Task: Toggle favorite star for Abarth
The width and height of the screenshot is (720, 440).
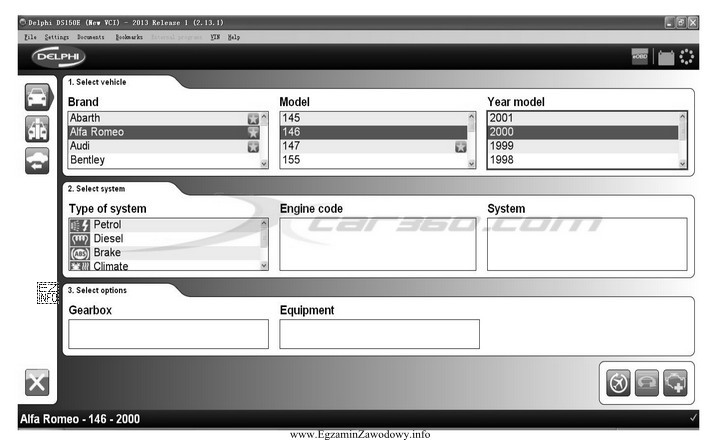Action: point(253,118)
